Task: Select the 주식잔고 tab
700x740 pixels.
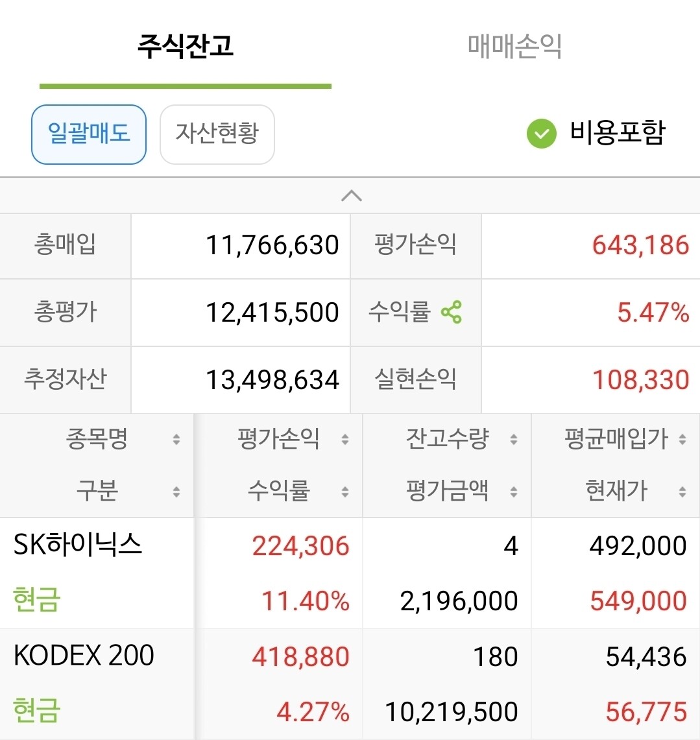Action: pos(186,46)
